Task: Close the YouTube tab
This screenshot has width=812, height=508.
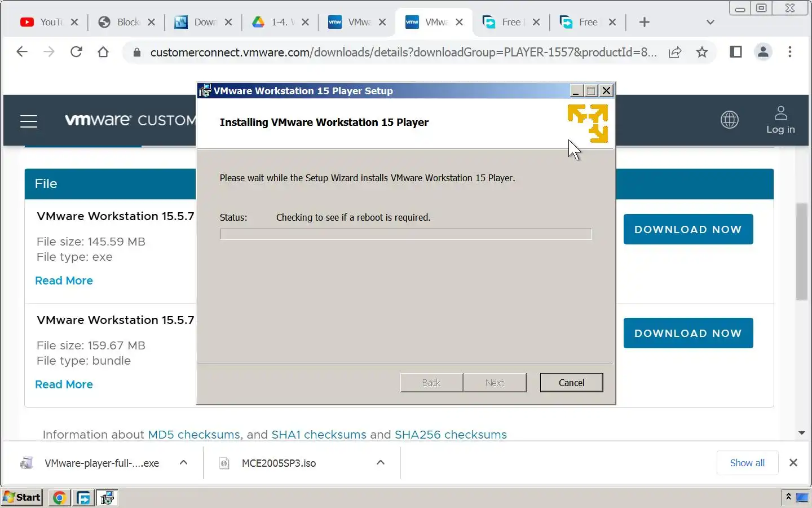Action: 74,22
